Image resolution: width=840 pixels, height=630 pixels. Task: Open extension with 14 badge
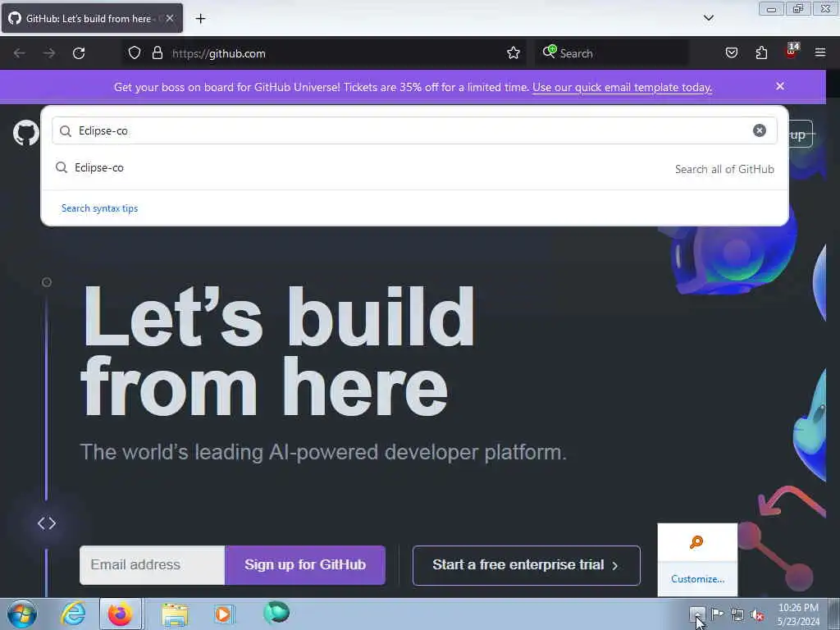click(x=792, y=51)
